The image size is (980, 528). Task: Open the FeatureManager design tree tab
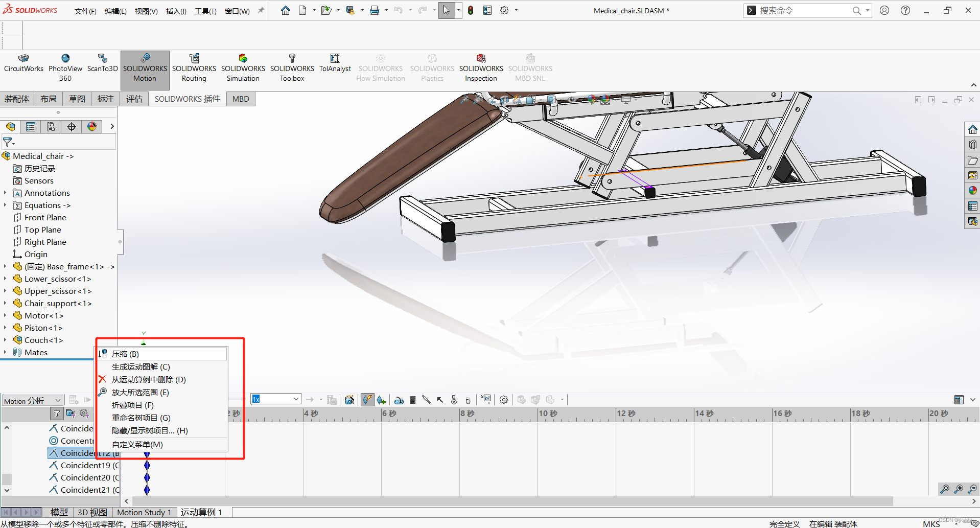(x=11, y=126)
